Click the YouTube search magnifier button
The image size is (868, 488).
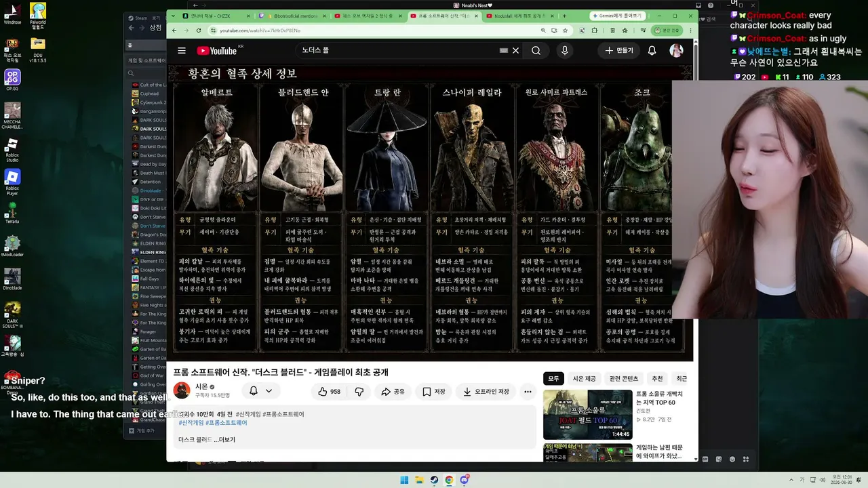pos(536,51)
